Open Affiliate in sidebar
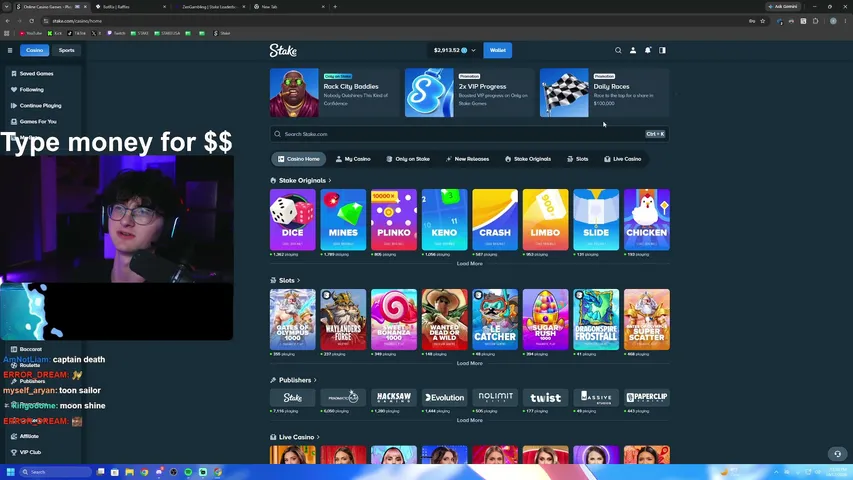853x480 pixels. click(x=25, y=436)
